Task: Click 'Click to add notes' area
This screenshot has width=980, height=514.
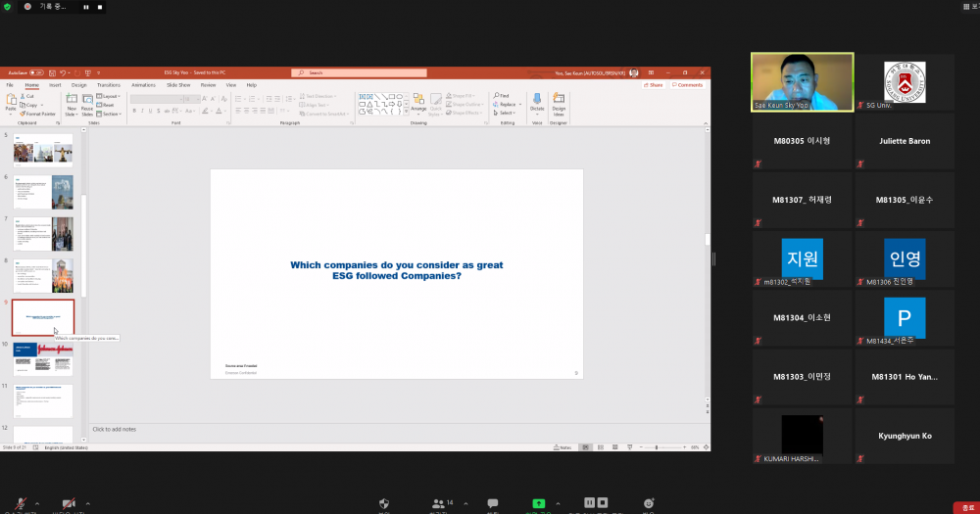Action: pyautogui.click(x=115, y=429)
